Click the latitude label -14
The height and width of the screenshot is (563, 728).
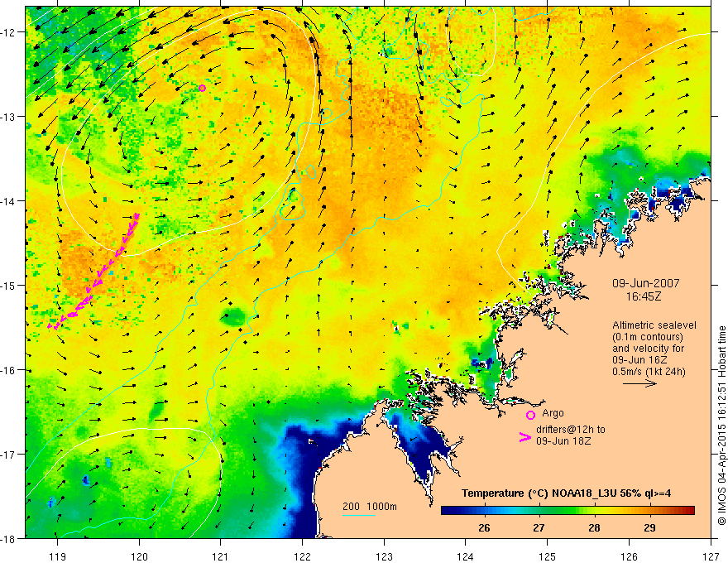(x=8, y=201)
